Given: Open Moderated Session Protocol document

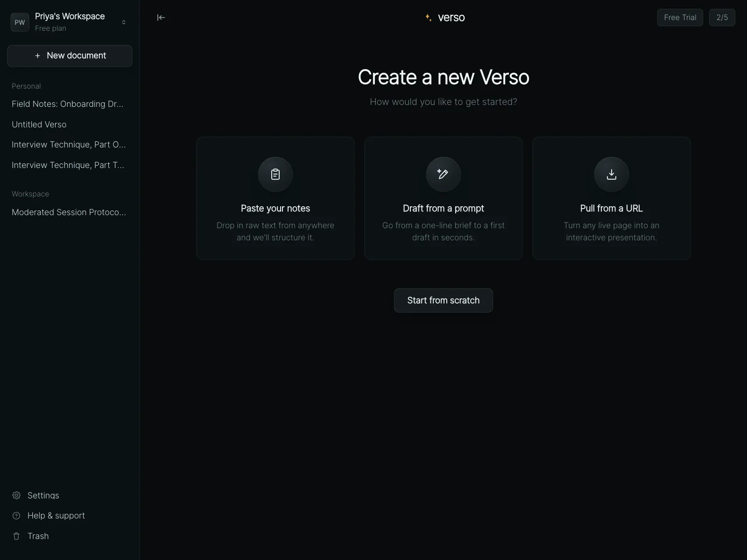Looking at the screenshot, I should [70, 212].
